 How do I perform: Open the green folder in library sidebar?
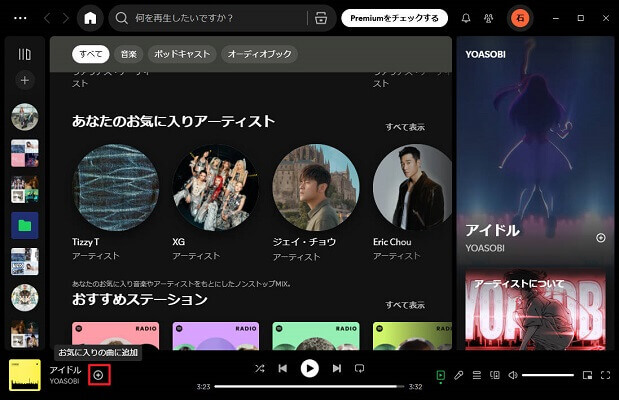24,225
